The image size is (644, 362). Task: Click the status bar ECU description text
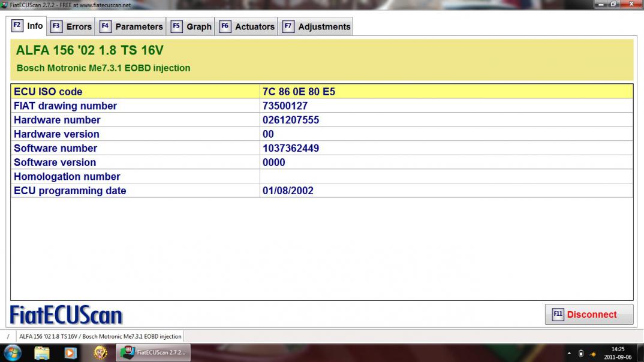[x=100, y=337]
